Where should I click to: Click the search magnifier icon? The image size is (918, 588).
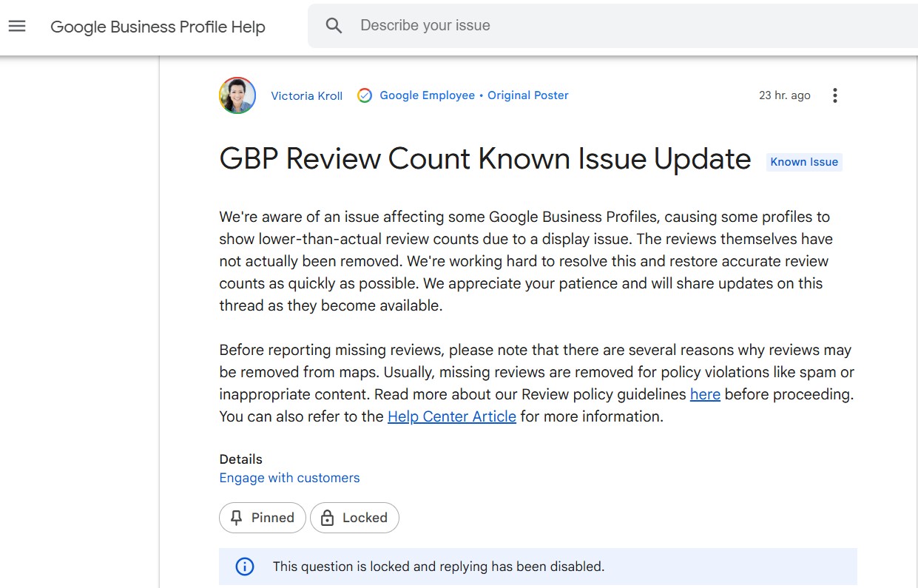334,26
